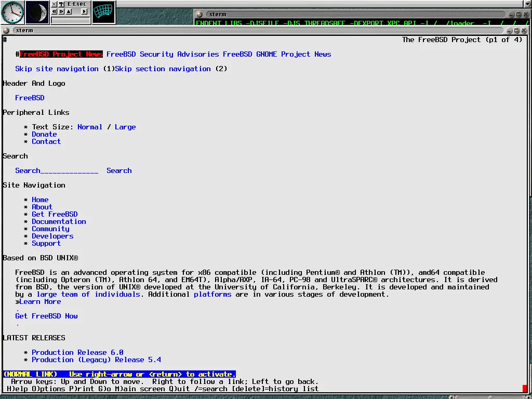The height and width of the screenshot is (399, 532).
Task: Open the dropdown arrow at top-right screen corner
Action: click(x=527, y=3)
